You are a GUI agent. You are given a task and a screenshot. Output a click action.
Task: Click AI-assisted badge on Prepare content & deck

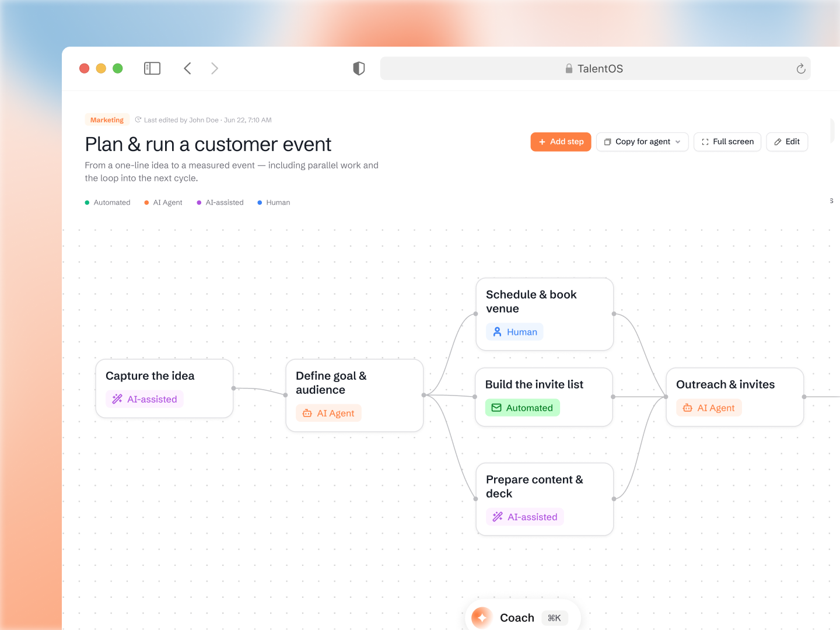(x=525, y=517)
